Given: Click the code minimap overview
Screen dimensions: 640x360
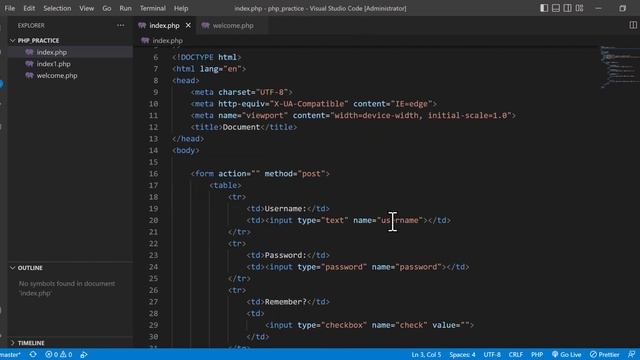Looking at the screenshot, I should point(619,67).
